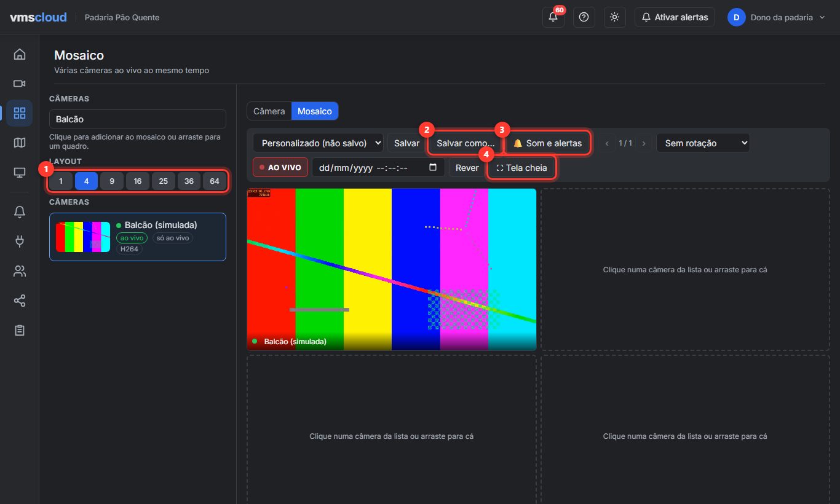Screen dimensions: 840x504
Task: Open the sidebar bell alerts icon
Action: tap(20, 212)
